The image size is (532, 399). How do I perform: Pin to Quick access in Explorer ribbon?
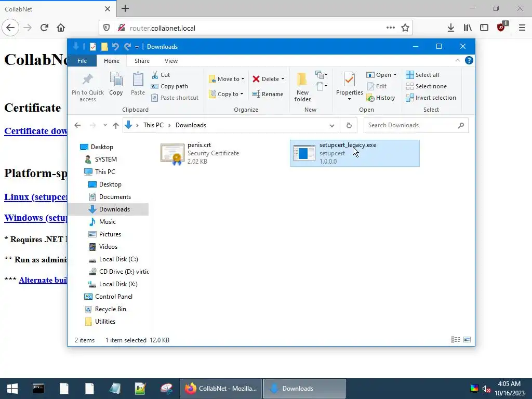pyautogui.click(x=87, y=87)
